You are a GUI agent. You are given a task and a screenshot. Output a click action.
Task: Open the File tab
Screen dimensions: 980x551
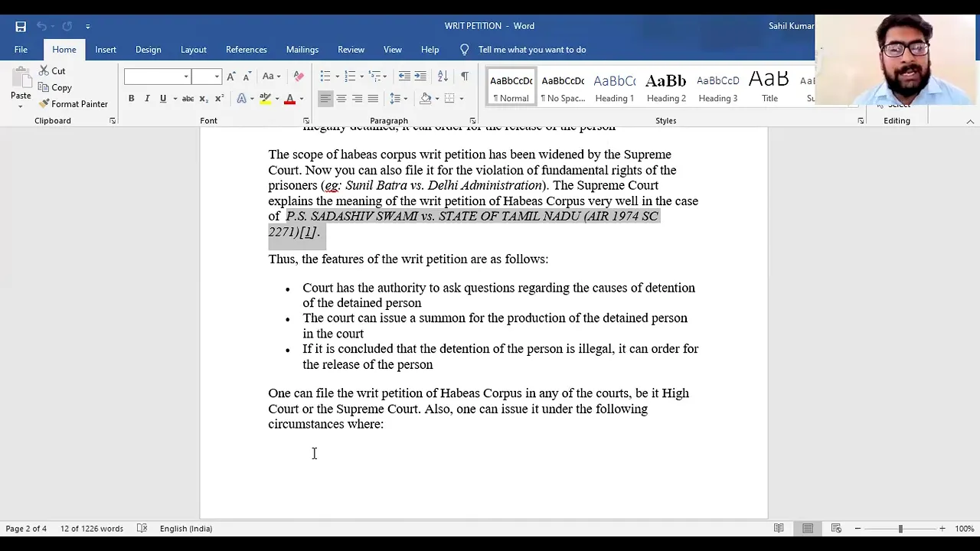click(21, 50)
